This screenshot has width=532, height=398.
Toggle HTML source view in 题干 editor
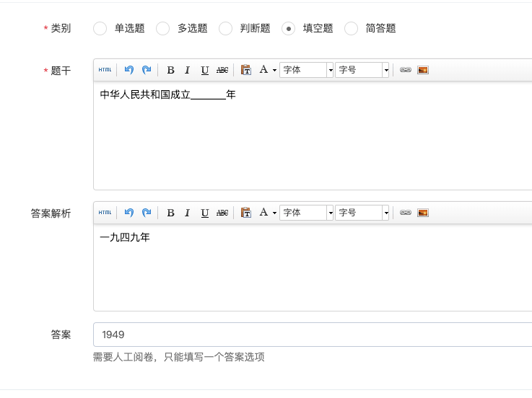pyautogui.click(x=105, y=70)
